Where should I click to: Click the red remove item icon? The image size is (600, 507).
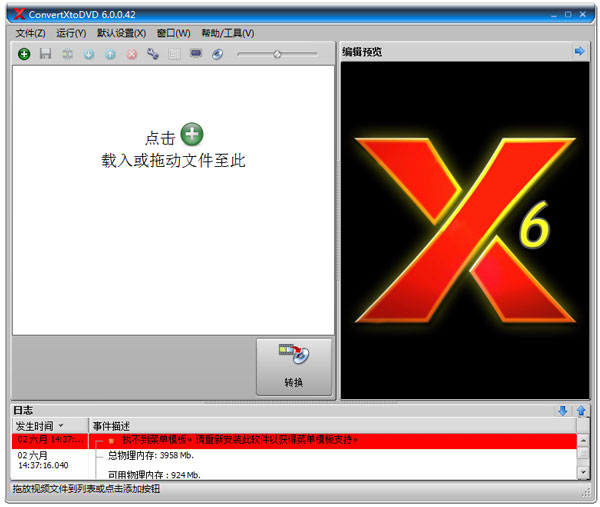(132, 54)
